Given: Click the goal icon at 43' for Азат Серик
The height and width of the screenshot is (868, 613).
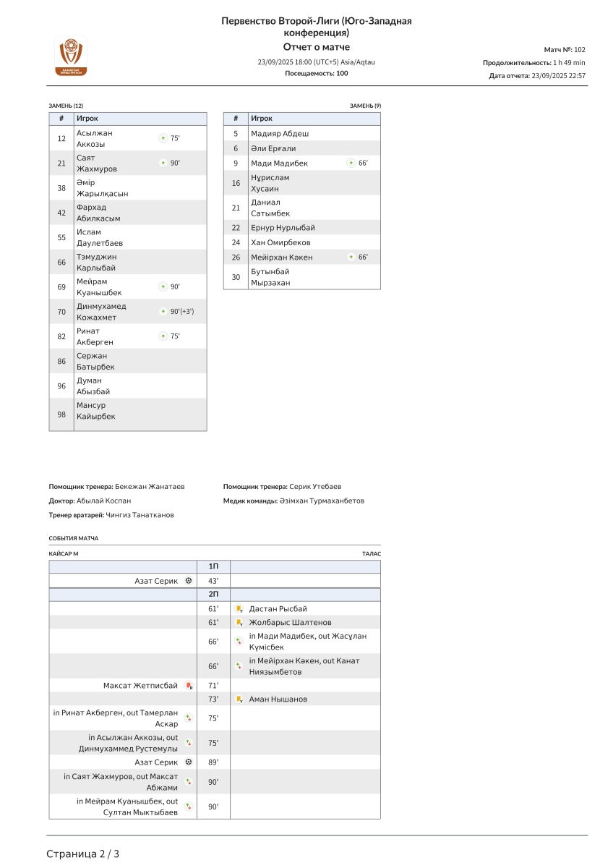Looking at the screenshot, I should tap(189, 581).
